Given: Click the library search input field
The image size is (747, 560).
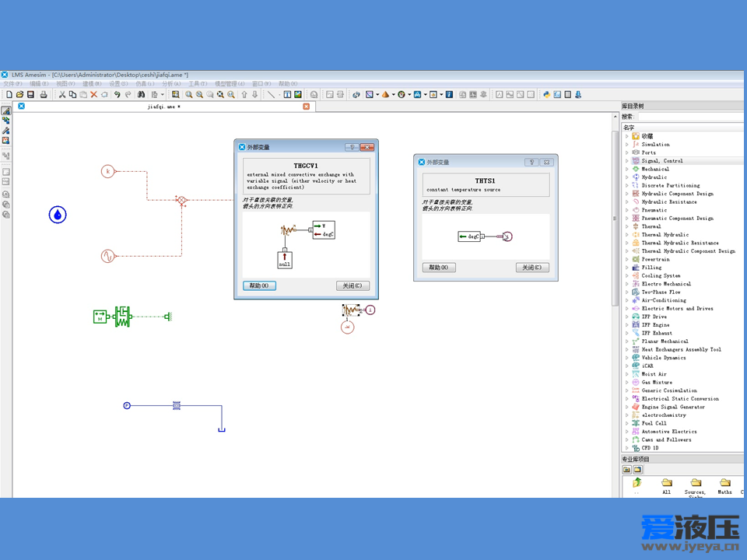Looking at the screenshot, I should coord(689,117).
